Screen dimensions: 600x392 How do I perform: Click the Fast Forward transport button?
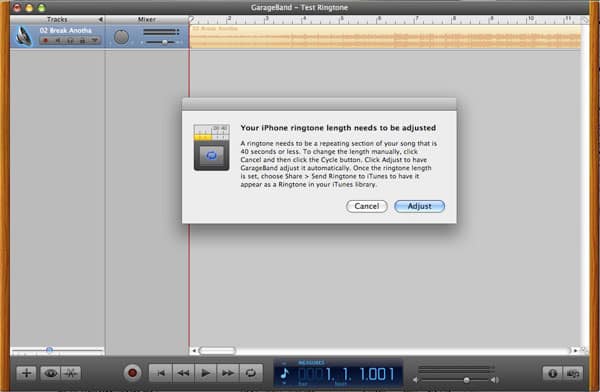pos(228,373)
